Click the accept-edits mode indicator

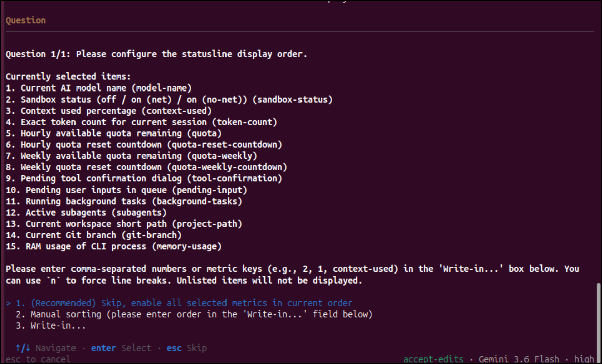coord(433,359)
